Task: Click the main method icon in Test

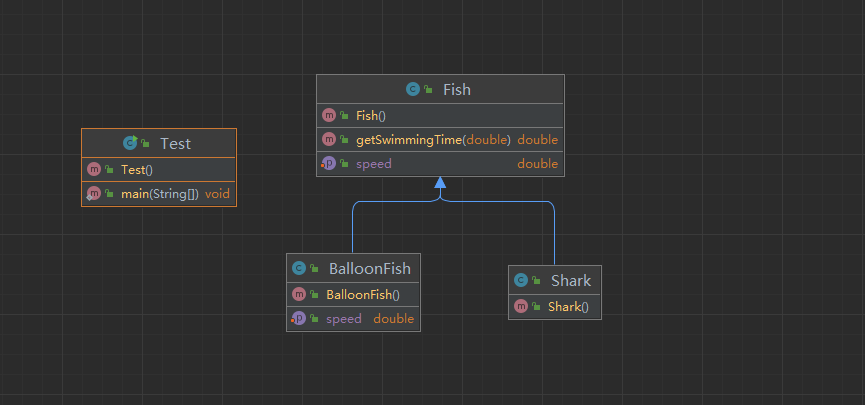Action: coord(94,193)
